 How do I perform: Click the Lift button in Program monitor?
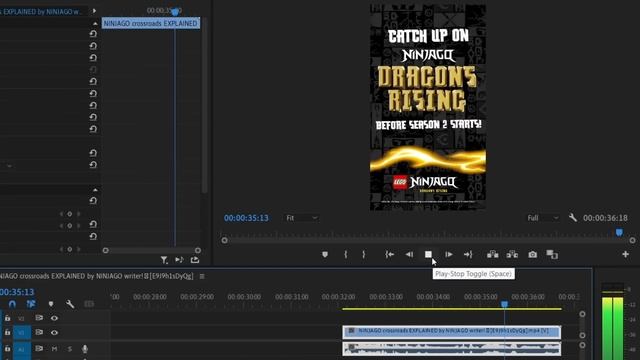pos(493,254)
